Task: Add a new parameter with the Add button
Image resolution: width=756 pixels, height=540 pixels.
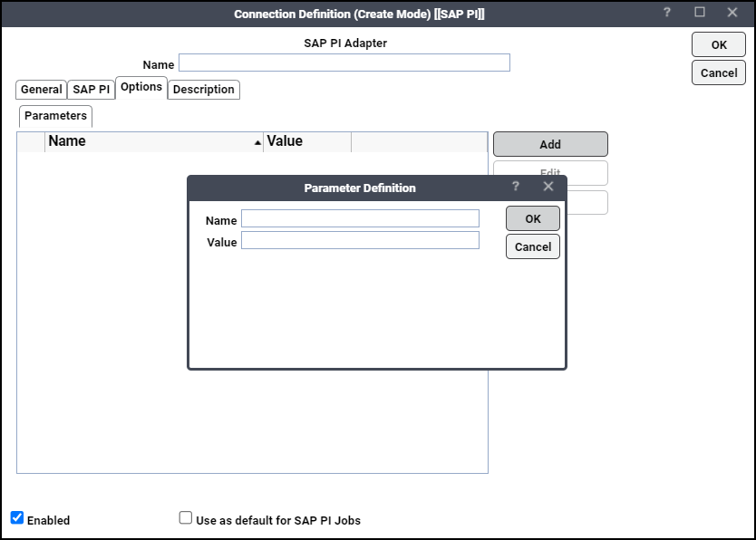Action: [x=550, y=144]
